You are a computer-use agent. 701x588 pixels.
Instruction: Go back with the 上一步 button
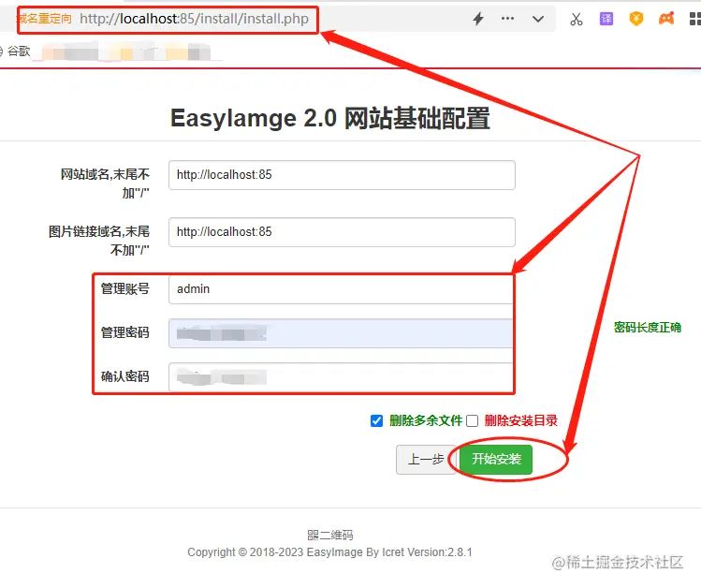tap(426, 459)
